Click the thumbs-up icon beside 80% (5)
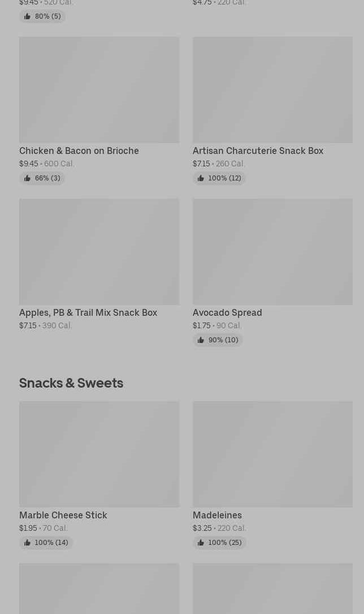This screenshot has height=614, width=364. click(27, 16)
